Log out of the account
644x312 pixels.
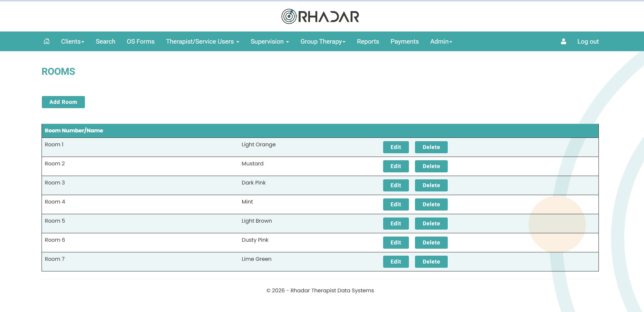click(588, 41)
